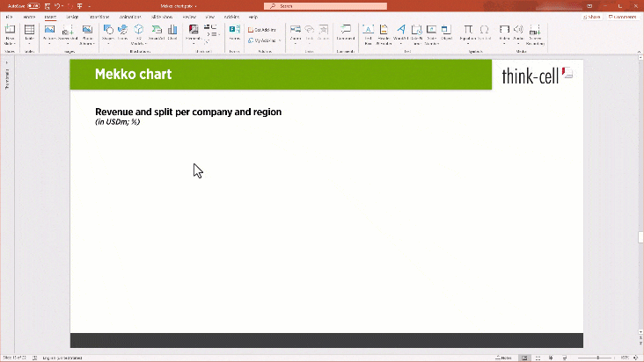Insert a new Comment
This screenshot has width=644, height=362.
click(x=346, y=31)
